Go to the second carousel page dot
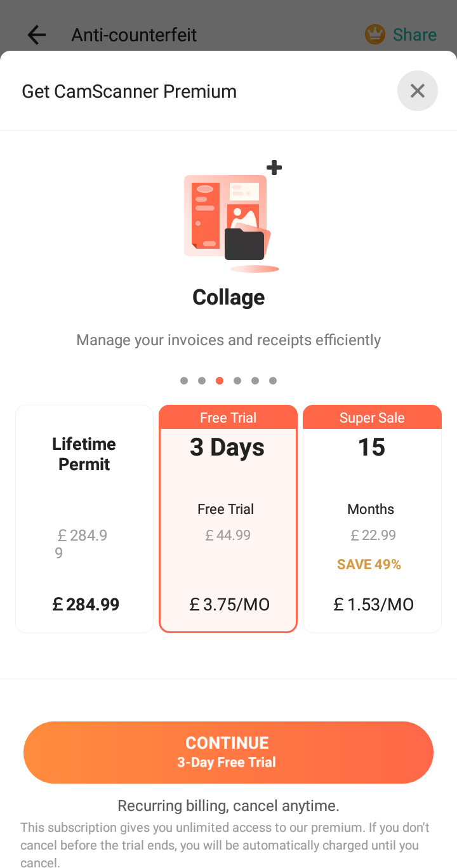457x868 pixels. coord(202,381)
